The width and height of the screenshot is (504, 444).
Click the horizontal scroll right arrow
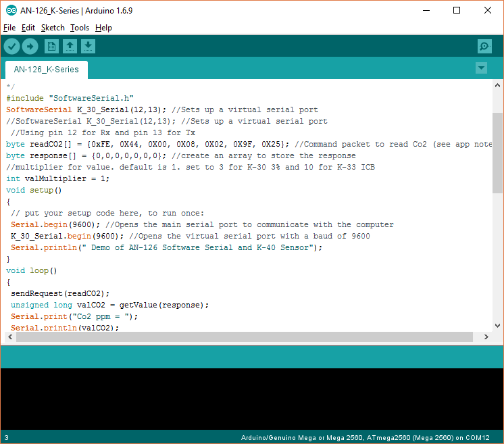[486, 337]
